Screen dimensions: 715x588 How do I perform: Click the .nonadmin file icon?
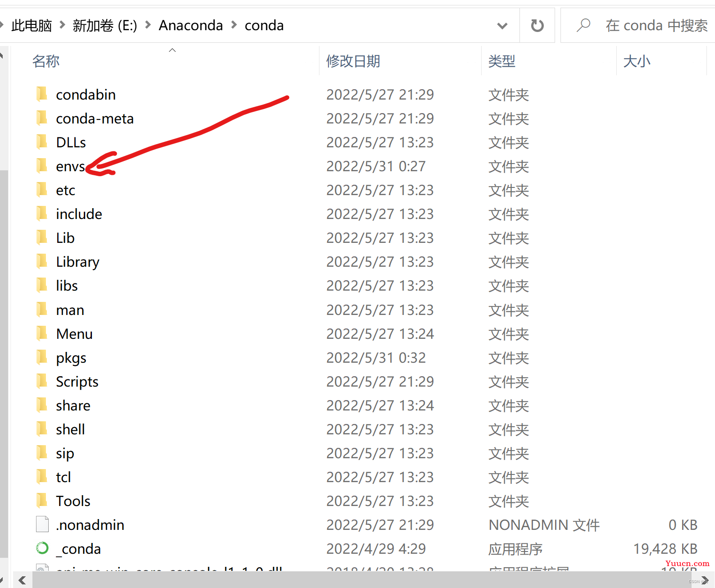coord(42,524)
